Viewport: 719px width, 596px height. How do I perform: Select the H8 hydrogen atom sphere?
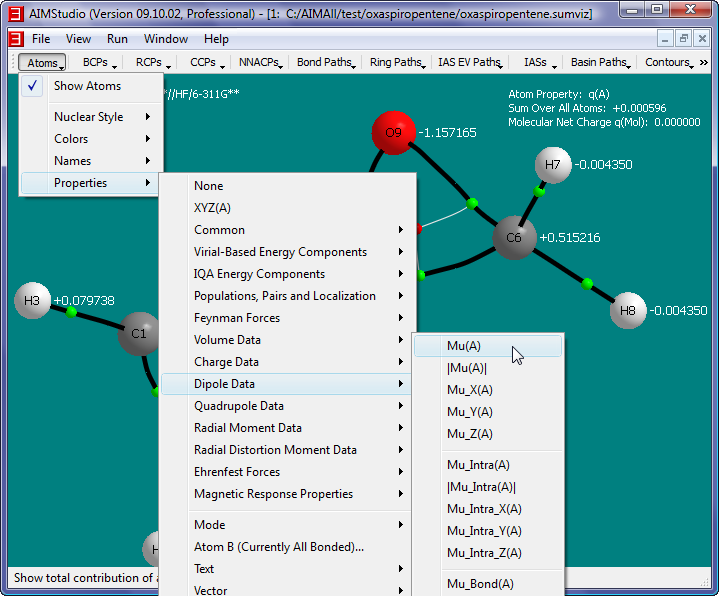pos(627,311)
